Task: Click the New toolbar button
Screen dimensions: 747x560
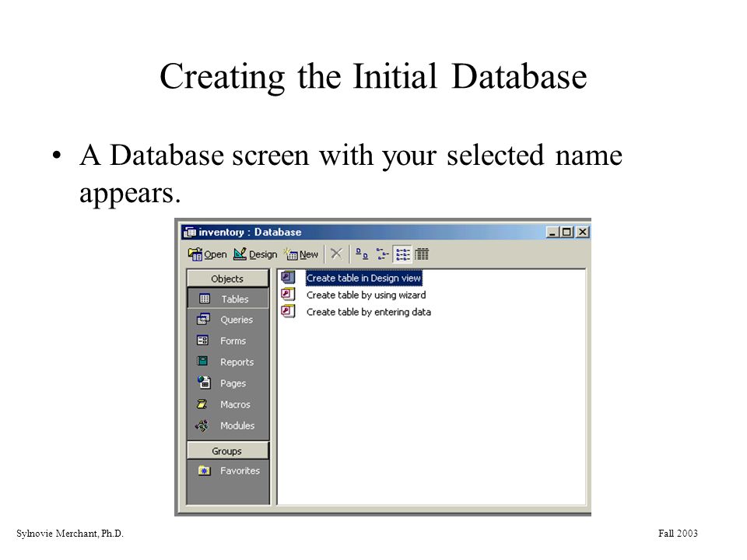Action: pyautogui.click(x=302, y=254)
